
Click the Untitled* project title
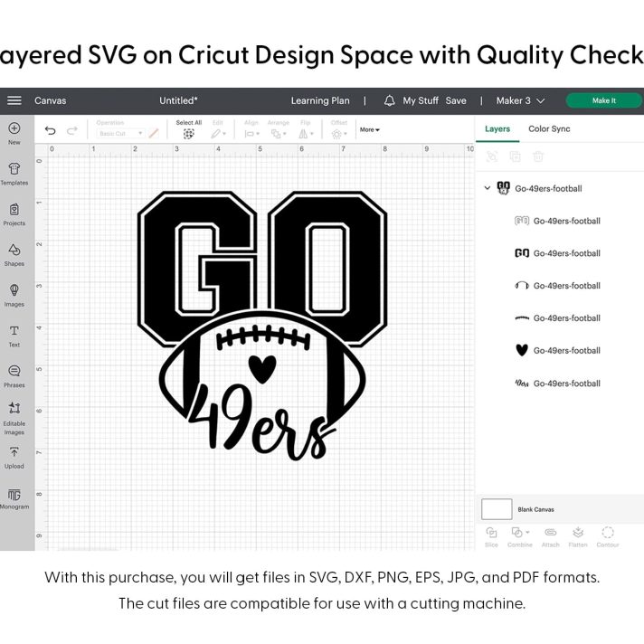pos(178,100)
